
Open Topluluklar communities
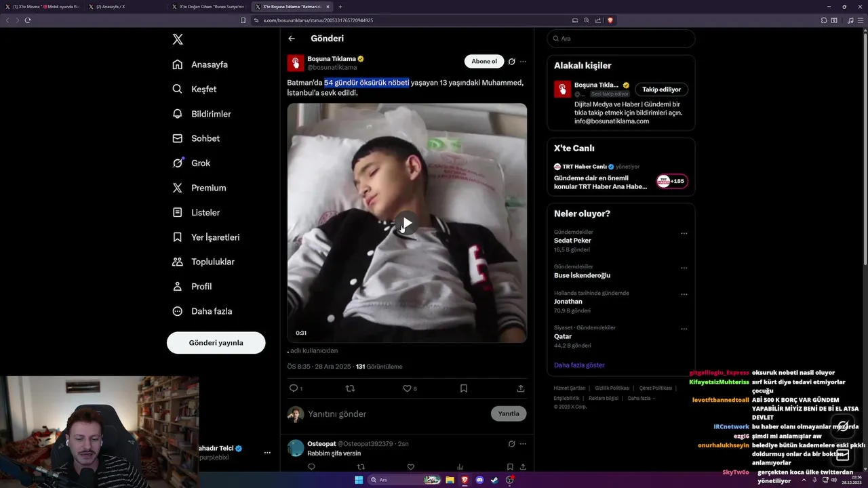pos(203,262)
